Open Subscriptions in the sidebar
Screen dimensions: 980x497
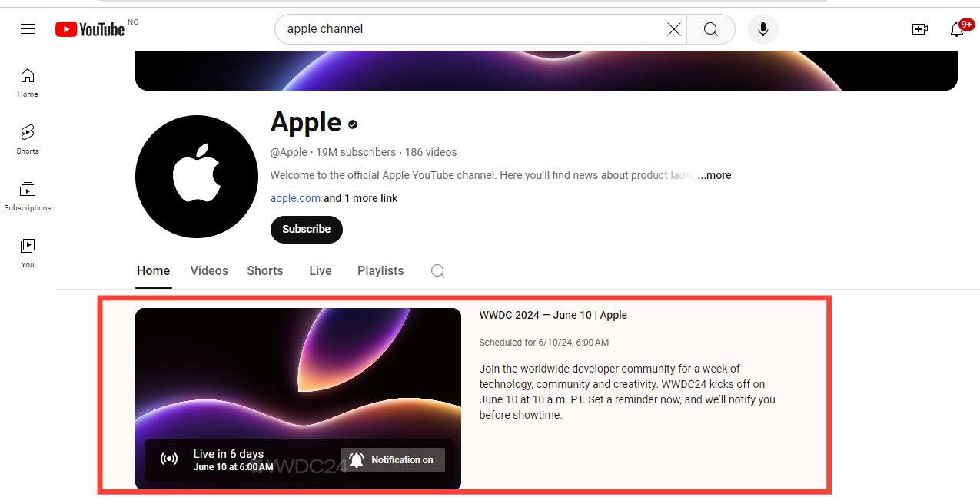tap(28, 197)
